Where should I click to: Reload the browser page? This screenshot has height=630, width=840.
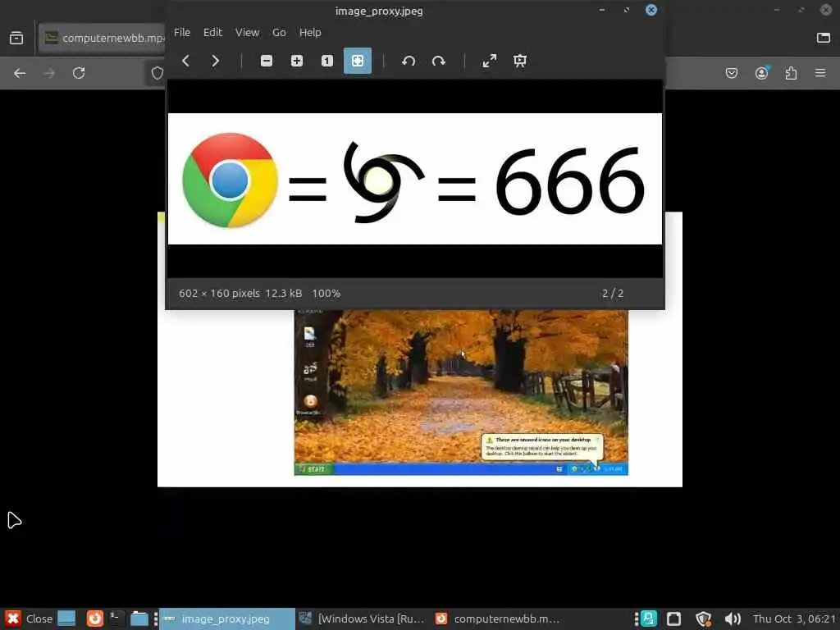point(79,73)
